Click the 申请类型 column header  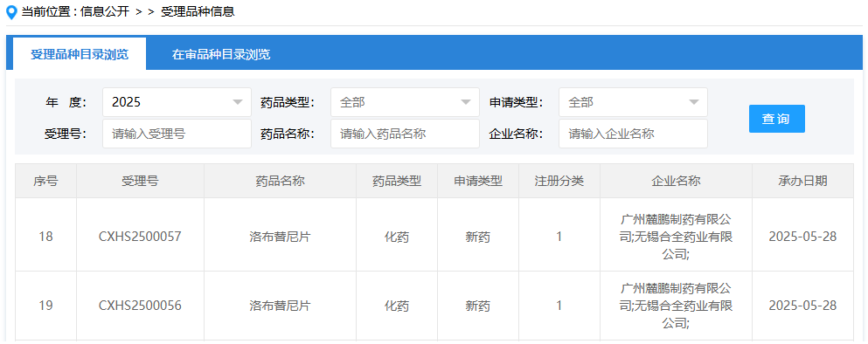478,181
